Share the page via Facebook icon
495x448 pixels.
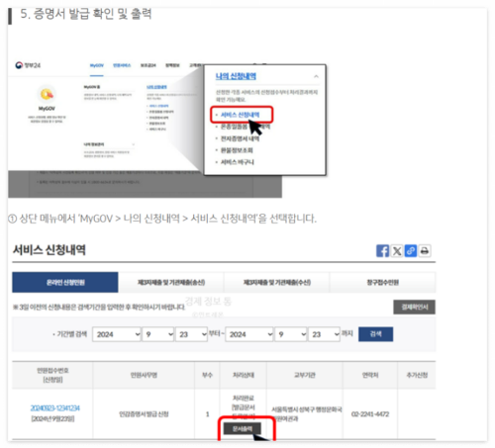pos(382,251)
